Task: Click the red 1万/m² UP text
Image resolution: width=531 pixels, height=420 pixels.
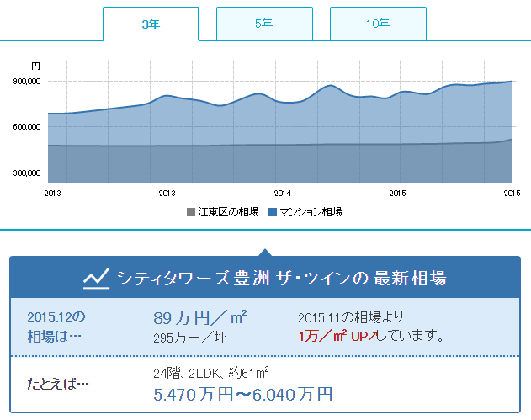Action: pyautogui.click(x=337, y=337)
